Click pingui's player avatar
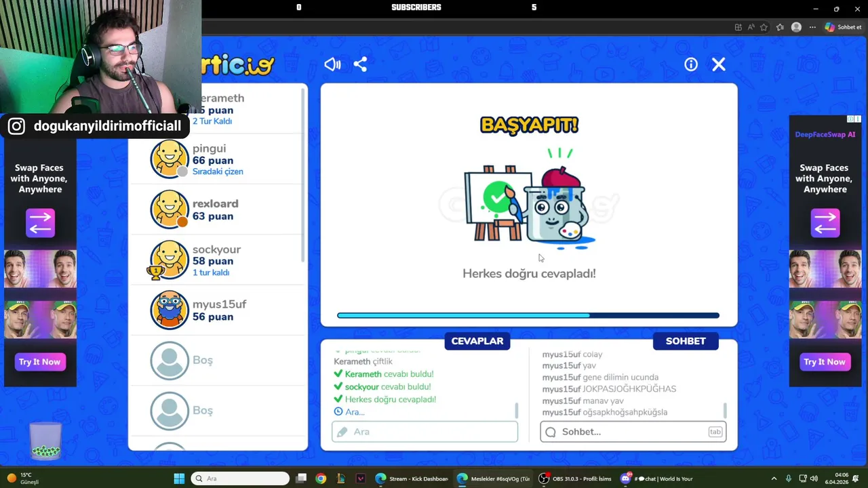 [x=169, y=159]
